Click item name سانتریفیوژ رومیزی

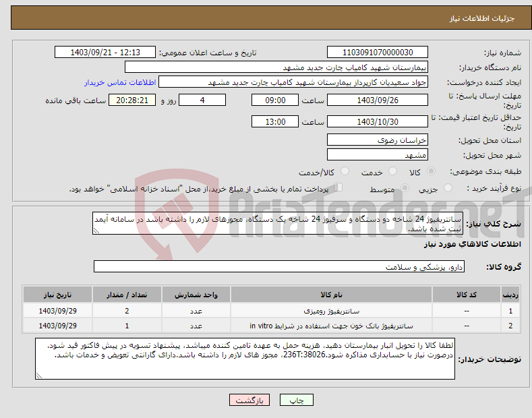pos(331,311)
